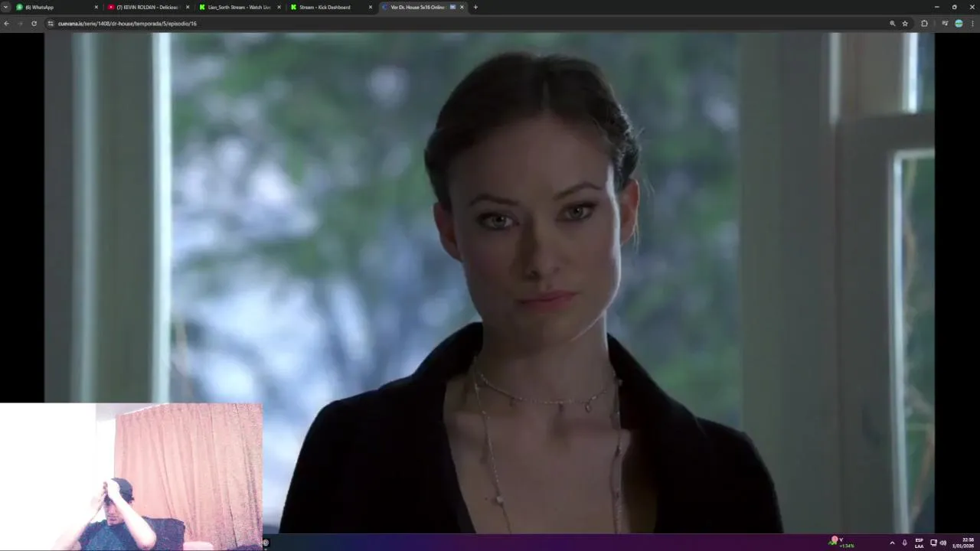This screenshot has height=551, width=980.
Task: Click the Dr. House video player
Action: 490,282
